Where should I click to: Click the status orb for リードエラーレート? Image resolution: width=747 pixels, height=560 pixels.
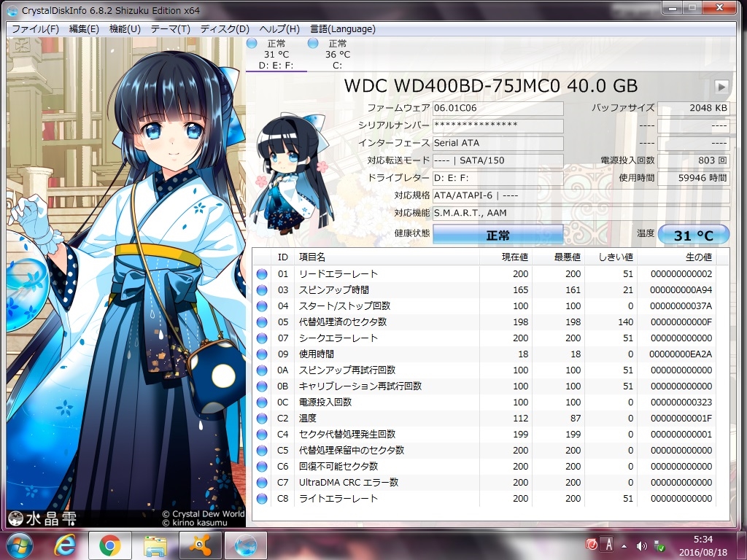click(262, 274)
